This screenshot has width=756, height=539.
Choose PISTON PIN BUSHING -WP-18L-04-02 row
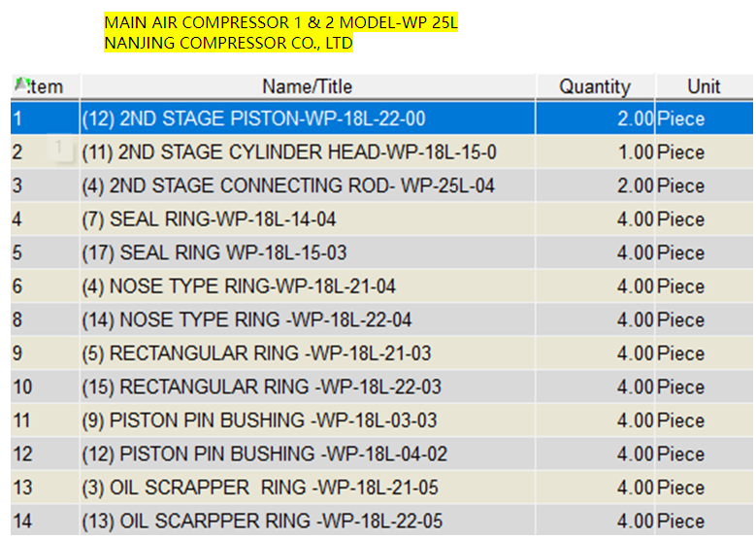264,454
